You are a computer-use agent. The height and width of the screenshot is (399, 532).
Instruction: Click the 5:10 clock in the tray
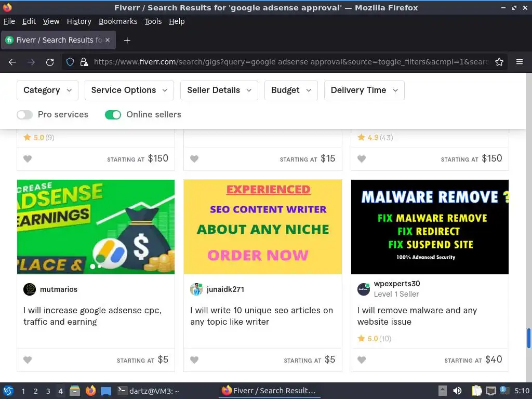[522, 391]
